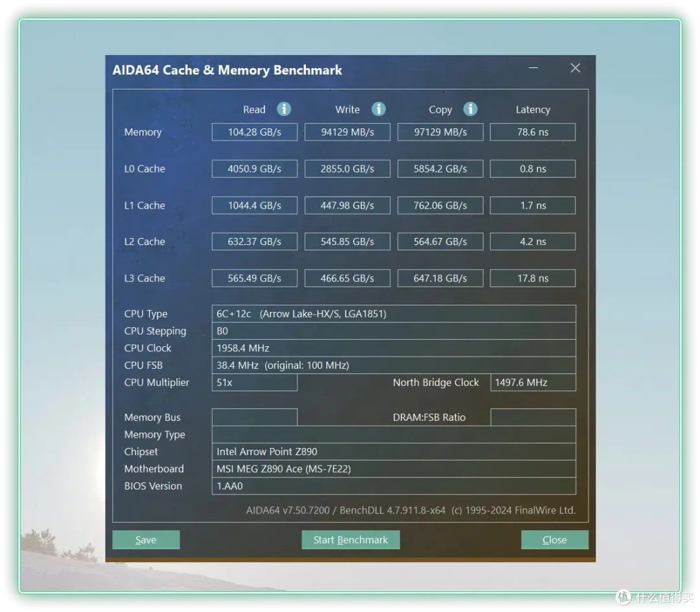Click the empty Memory Bus field
The height and width of the screenshot is (612, 700).
[255, 418]
